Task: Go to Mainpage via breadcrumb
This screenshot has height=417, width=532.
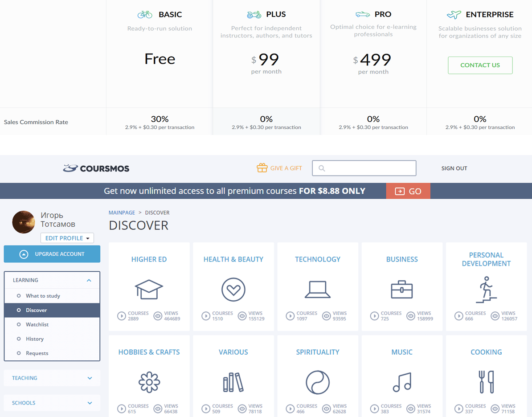Action: tap(122, 213)
